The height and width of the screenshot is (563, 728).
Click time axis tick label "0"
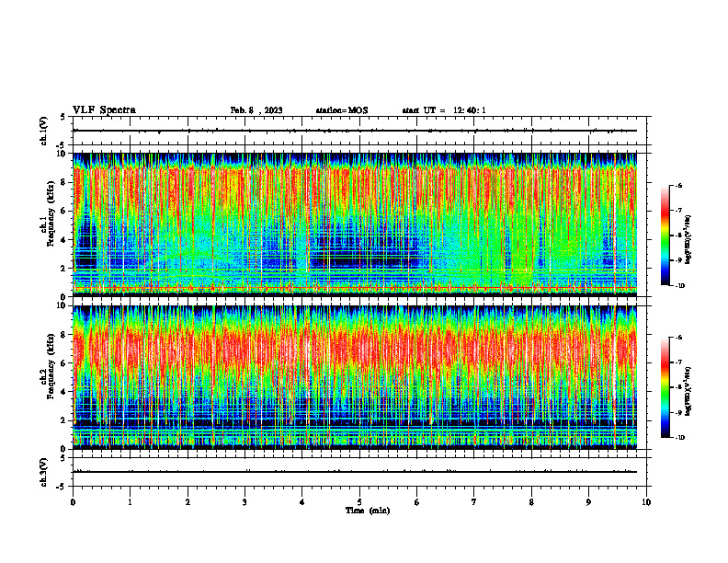73,502
